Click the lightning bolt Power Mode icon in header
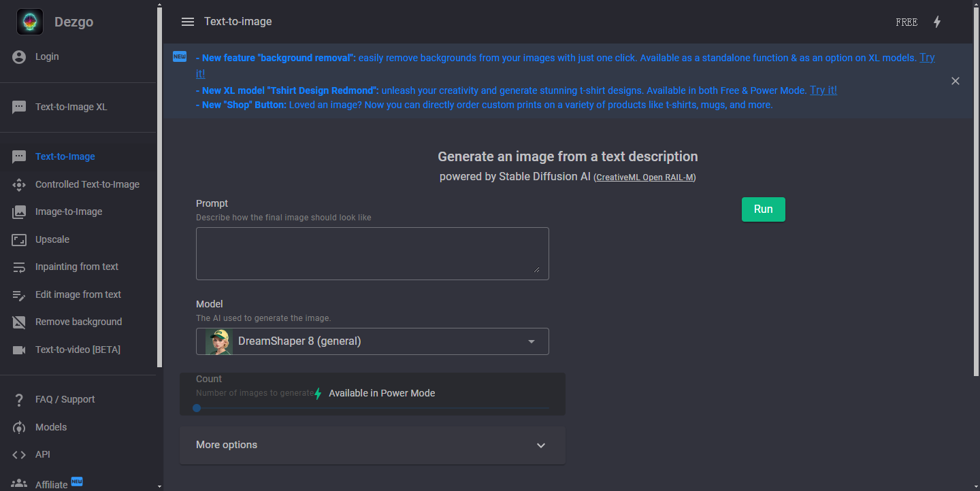Viewport: 980px width, 491px height. click(x=937, y=22)
